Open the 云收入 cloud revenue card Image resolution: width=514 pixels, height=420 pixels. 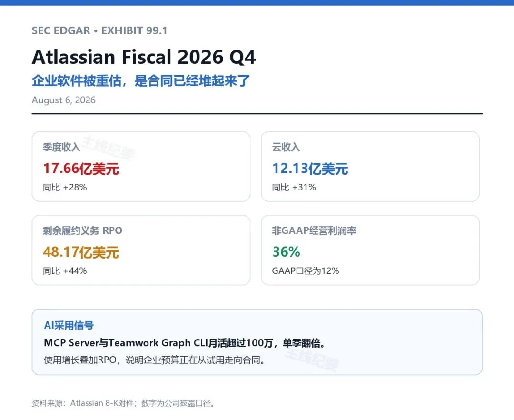click(x=370, y=167)
